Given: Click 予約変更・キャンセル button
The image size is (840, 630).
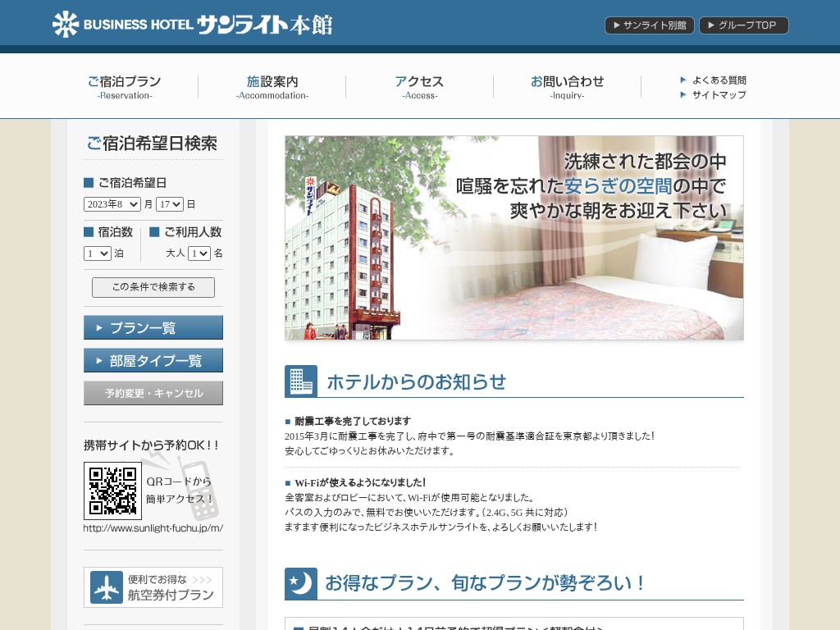Looking at the screenshot, I should click(x=153, y=393).
